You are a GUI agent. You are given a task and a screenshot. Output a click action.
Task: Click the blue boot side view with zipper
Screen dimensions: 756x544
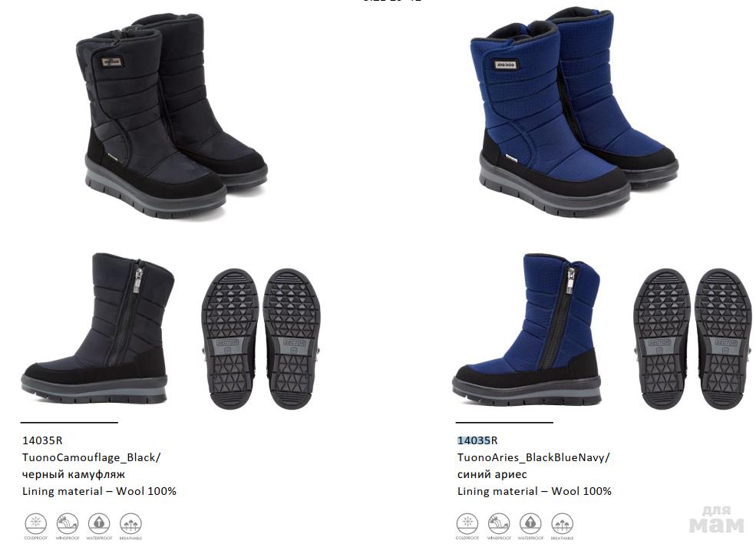pyautogui.click(x=527, y=328)
